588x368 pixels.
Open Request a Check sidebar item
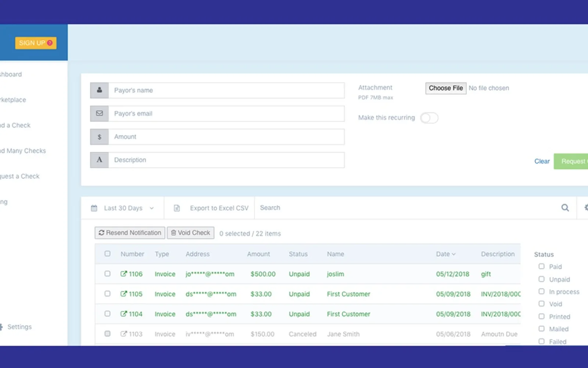click(x=20, y=176)
